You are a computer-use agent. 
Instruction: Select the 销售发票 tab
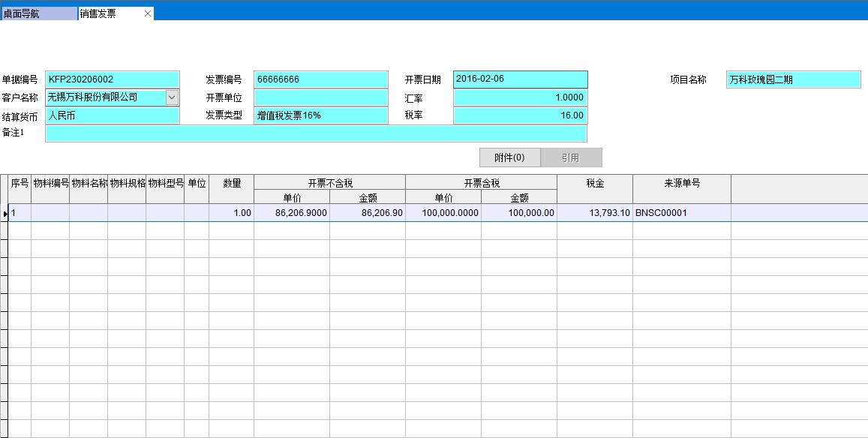tap(105, 13)
